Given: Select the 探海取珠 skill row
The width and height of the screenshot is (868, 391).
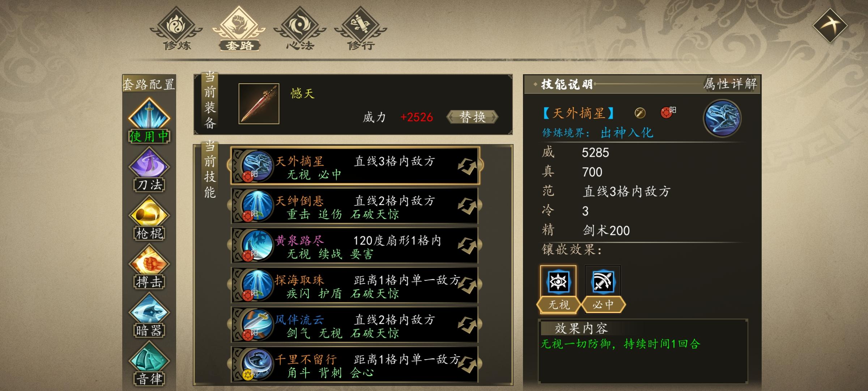Looking at the screenshot, I should pos(354,285).
